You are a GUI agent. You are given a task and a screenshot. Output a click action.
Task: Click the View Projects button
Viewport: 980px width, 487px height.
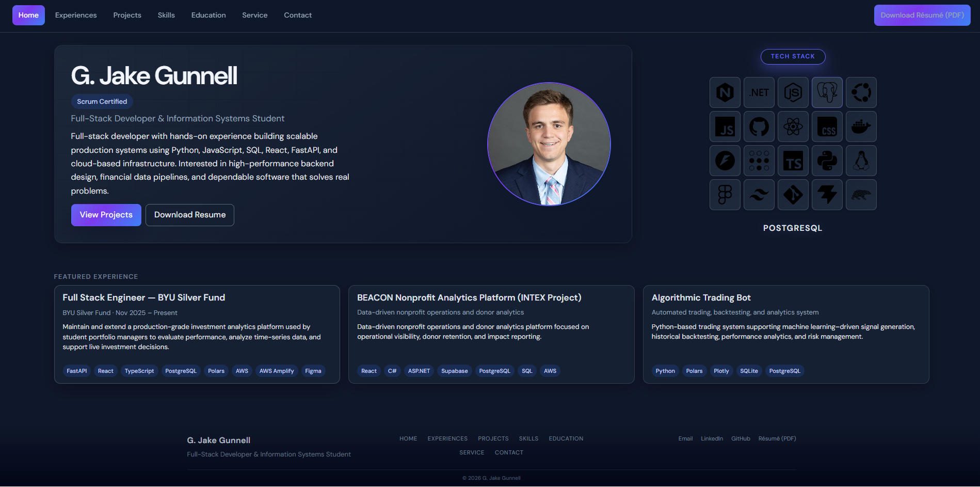coord(106,215)
